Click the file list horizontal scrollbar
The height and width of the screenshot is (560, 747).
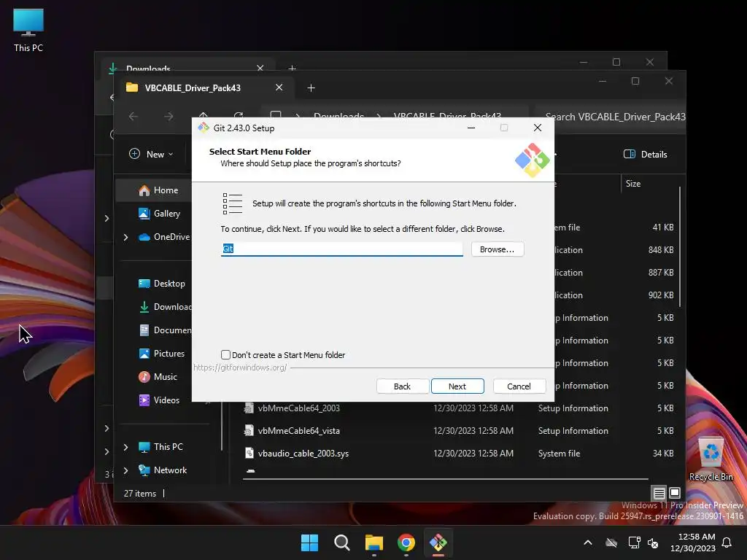(x=446, y=478)
